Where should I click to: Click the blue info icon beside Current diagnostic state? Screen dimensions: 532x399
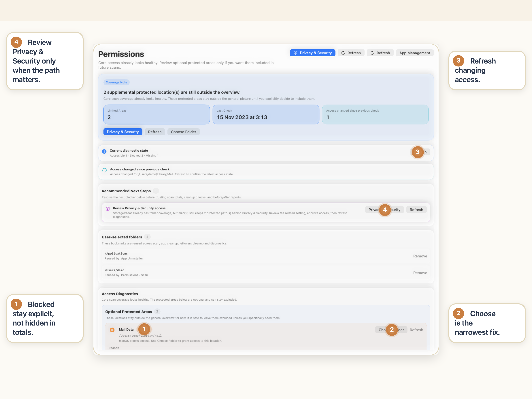[x=104, y=151]
